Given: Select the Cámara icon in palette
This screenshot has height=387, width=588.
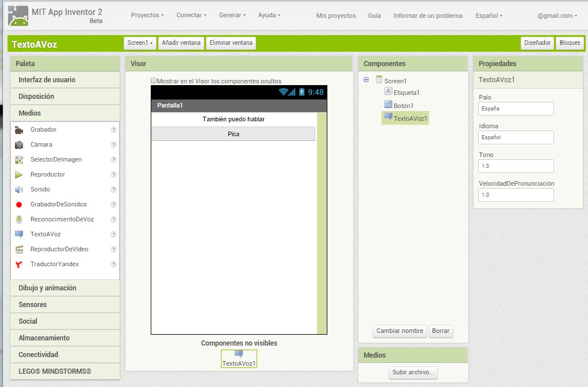Looking at the screenshot, I should [19, 144].
